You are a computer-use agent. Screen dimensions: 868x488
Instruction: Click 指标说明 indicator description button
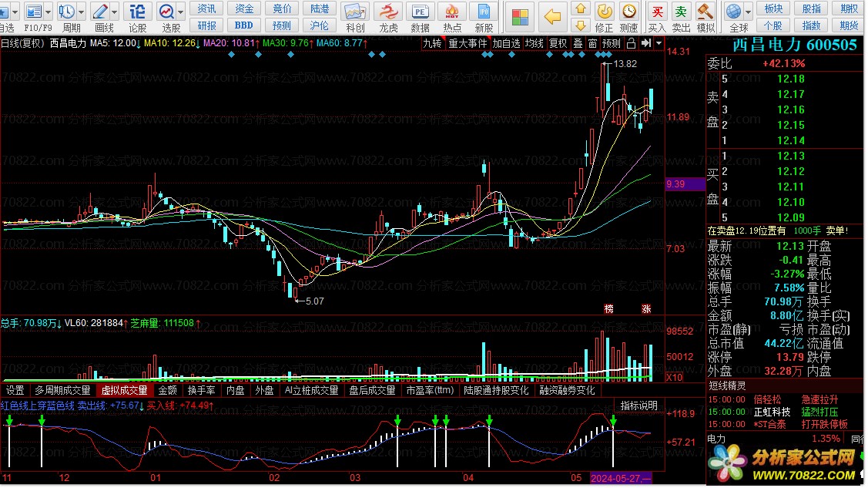point(638,406)
